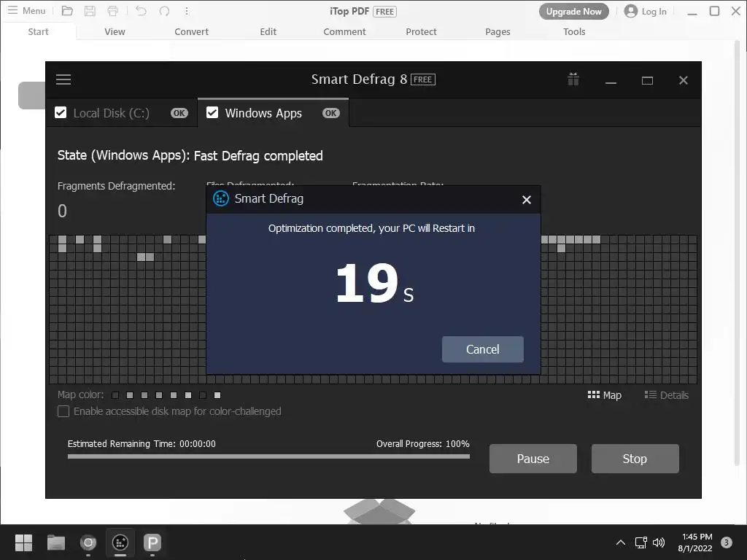Screen dimensions: 747x560
Task: Open the Windows Start menu
Action: (x=23, y=542)
